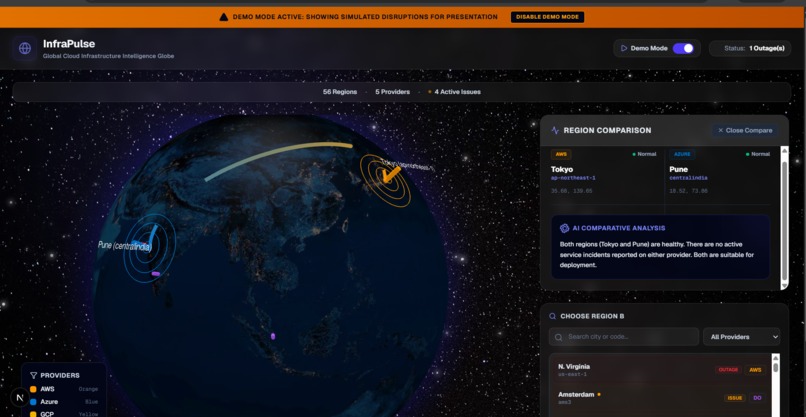806x417 pixels.
Task: Click the Demo Mode label button
Action: 657,48
